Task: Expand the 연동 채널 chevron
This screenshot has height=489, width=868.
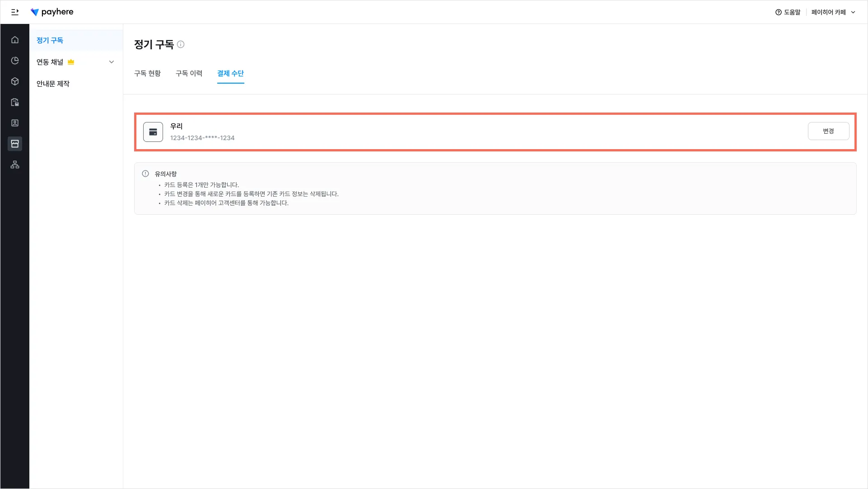Action: tap(112, 62)
